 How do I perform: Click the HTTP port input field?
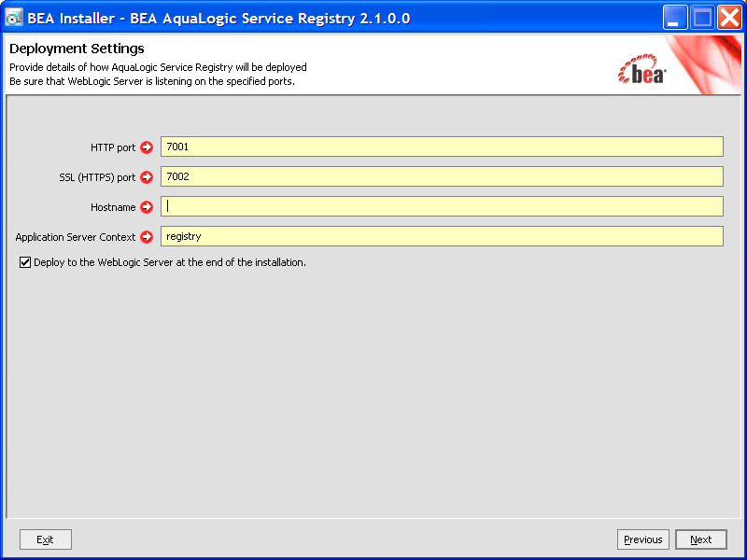pos(442,147)
